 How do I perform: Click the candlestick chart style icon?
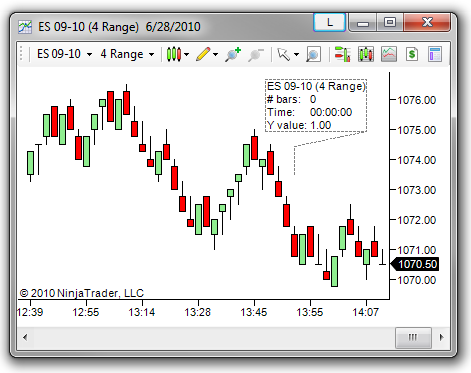[174, 54]
